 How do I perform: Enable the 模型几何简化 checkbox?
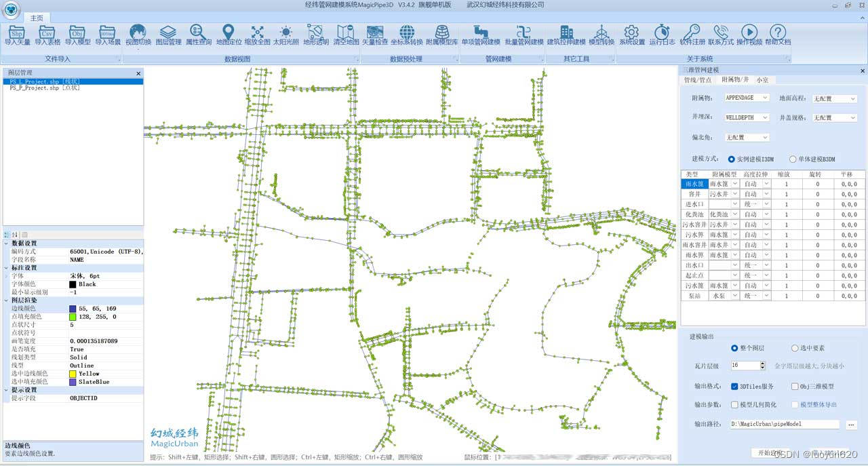(734, 405)
